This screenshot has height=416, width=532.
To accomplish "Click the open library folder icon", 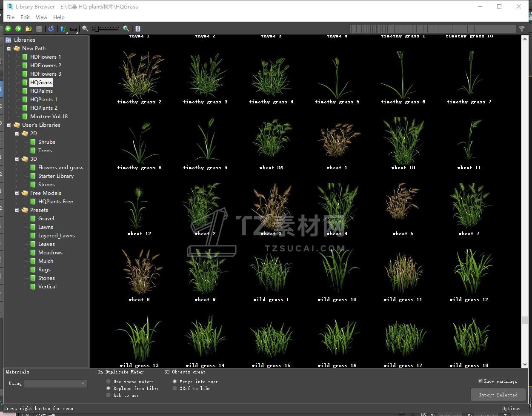I will [x=29, y=28].
